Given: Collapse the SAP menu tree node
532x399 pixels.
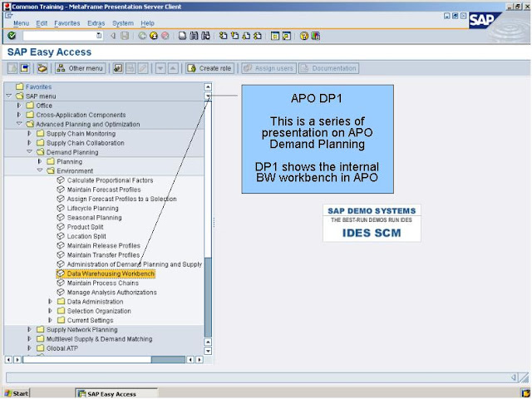Looking at the screenshot, I should coord(9,96).
